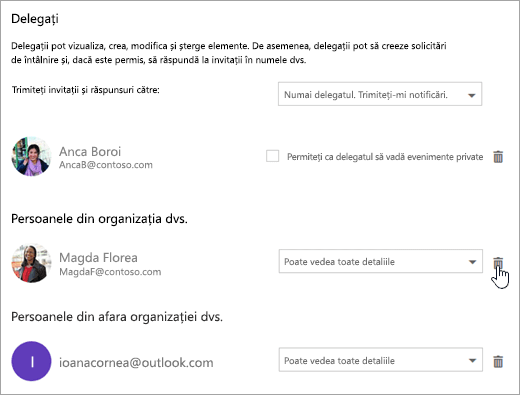Screen dimensions: 520x395
Task: Select the purple "I" avatar circle
Action: (x=31, y=361)
